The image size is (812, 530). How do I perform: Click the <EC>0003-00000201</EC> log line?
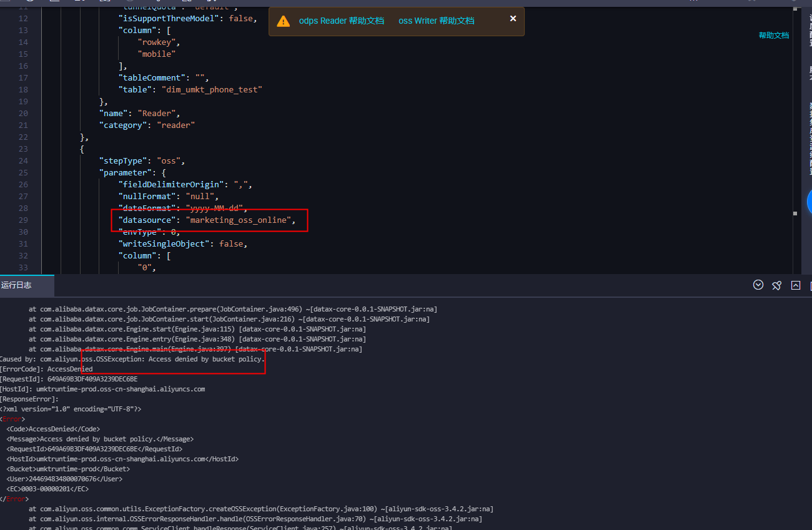tap(47, 489)
